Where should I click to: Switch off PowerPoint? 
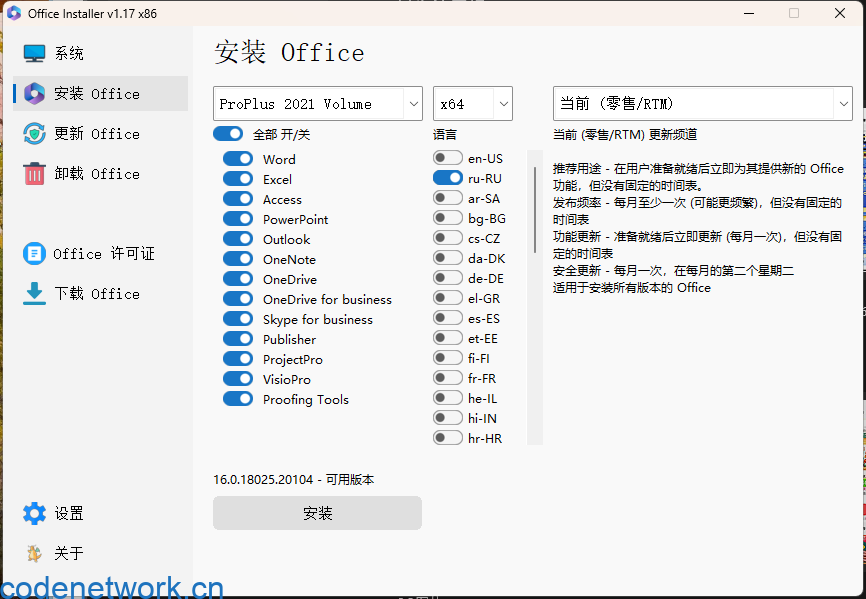238,219
